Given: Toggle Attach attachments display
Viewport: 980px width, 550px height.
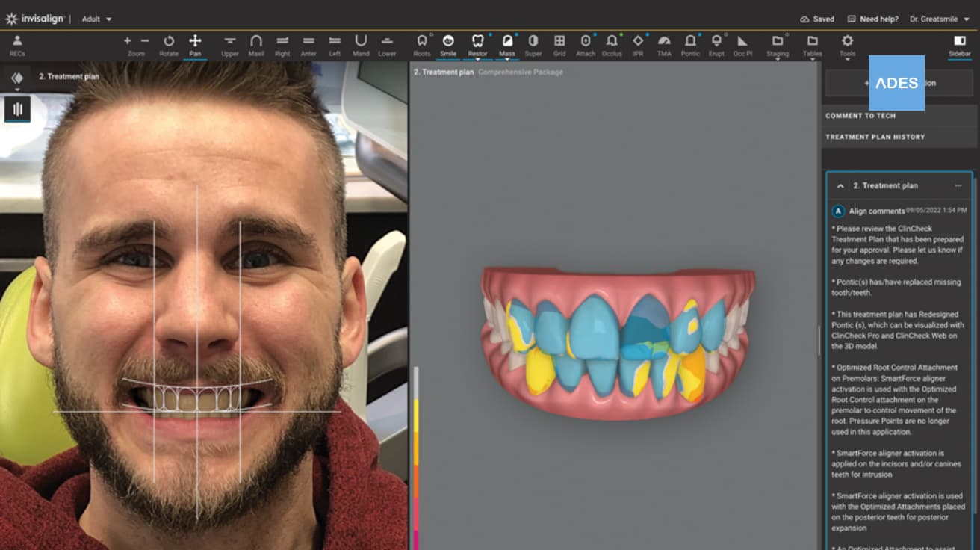Looking at the screenshot, I should (x=586, y=45).
